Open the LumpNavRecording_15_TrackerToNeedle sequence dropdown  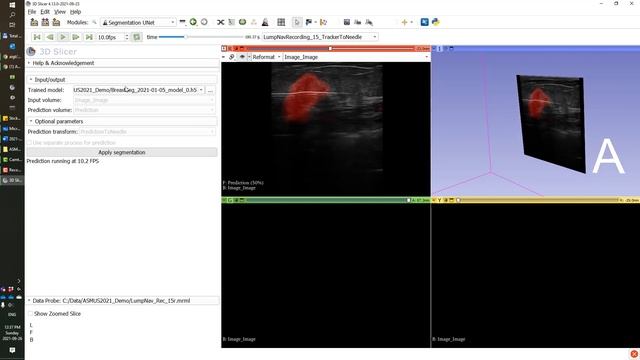[x=320, y=37]
